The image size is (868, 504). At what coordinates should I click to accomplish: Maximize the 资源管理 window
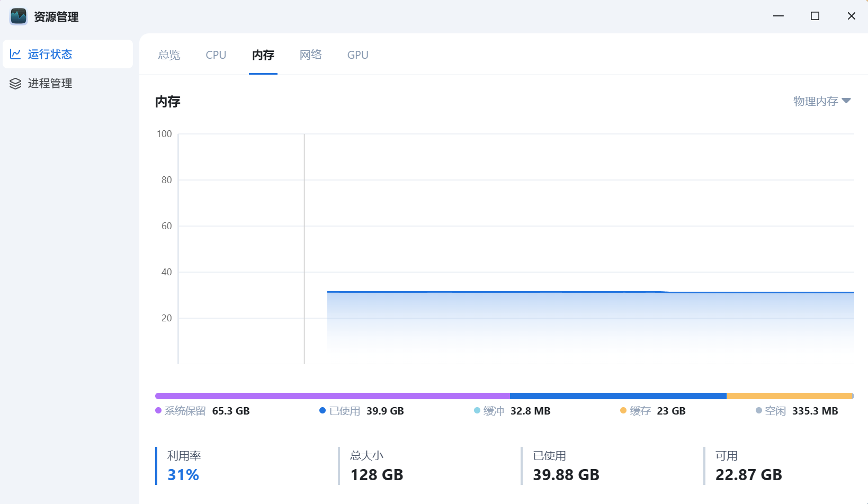click(x=815, y=16)
